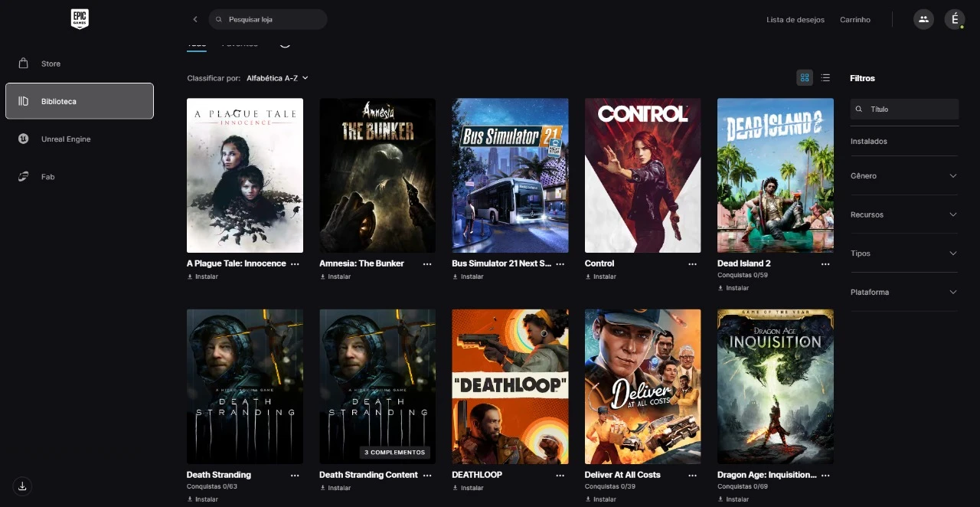Open the friends list icon
The width and height of the screenshot is (980, 507).
tap(923, 19)
